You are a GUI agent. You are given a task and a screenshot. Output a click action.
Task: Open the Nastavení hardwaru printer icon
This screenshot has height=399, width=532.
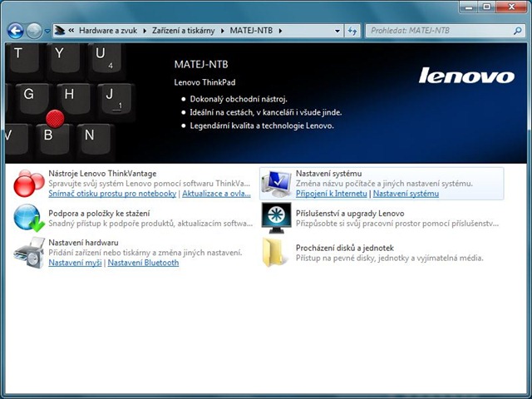pyautogui.click(x=28, y=253)
